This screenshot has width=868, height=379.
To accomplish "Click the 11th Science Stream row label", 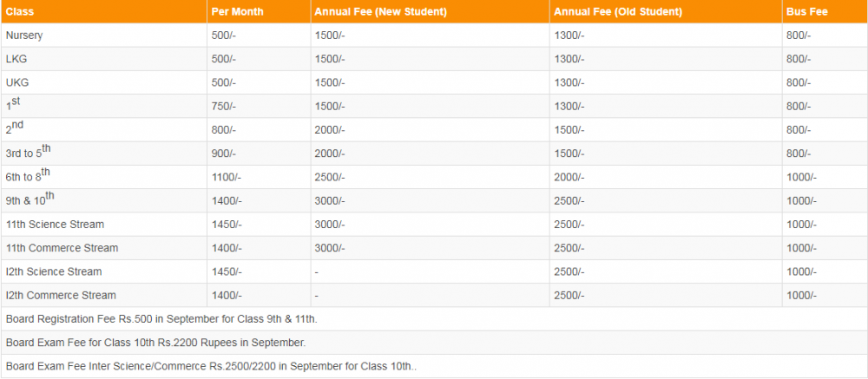I will coord(55,225).
